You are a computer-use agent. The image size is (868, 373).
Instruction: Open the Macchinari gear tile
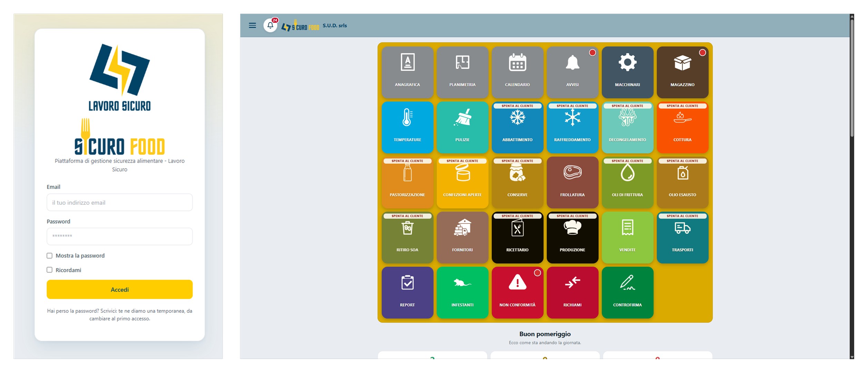click(x=627, y=72)
